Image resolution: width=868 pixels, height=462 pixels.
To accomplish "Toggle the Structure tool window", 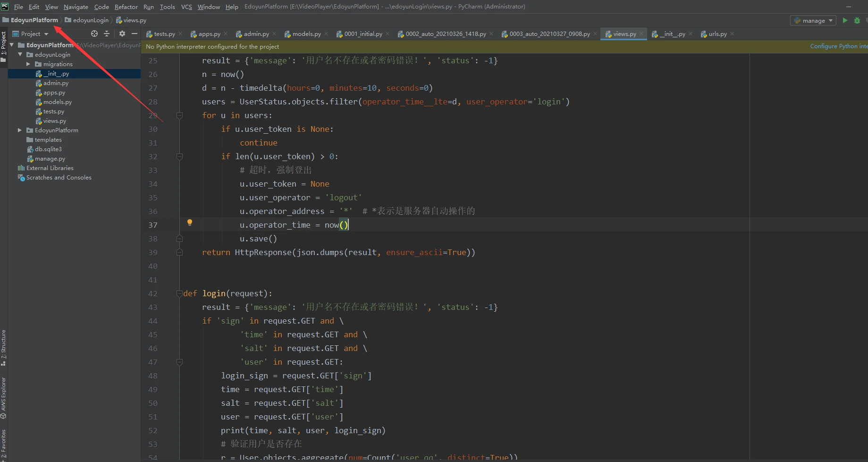I will pos(4,348).
